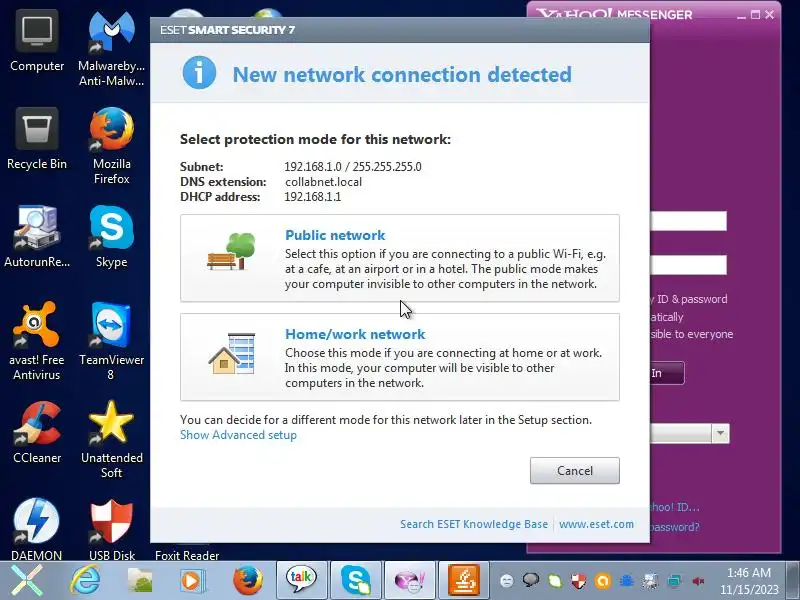Switch to Yahoo Messenger taskbar button
This screenshot has height=600, width=800.
point(410,581)
